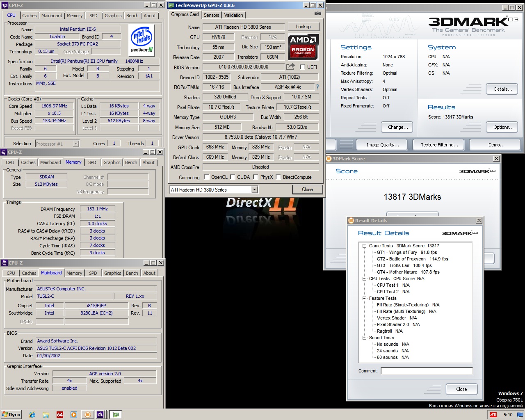
Task: Toggle the UEFI checkbox in GPU-Z
Action: [302, 67]
